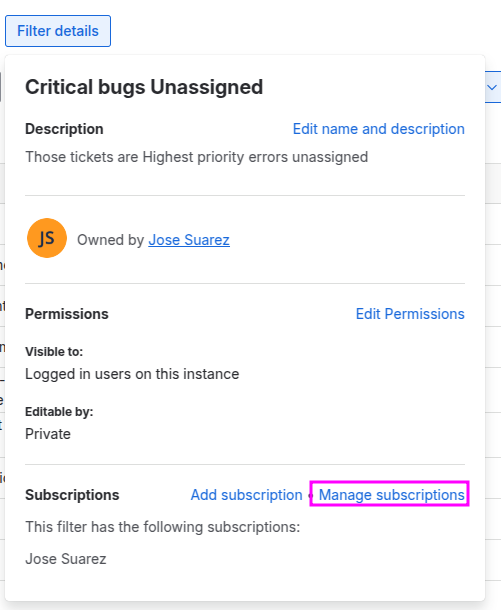
Task: Click the following subscriptions sentence
Action: pos(163,527)
